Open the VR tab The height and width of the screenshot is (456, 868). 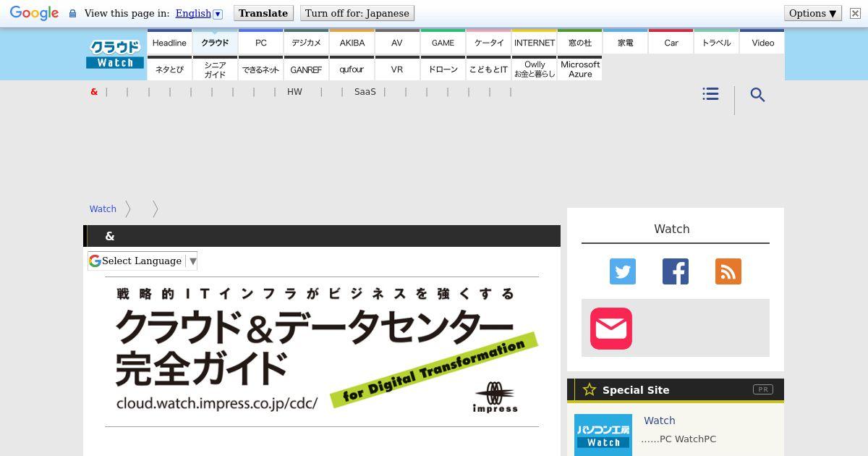coord(397,69)
